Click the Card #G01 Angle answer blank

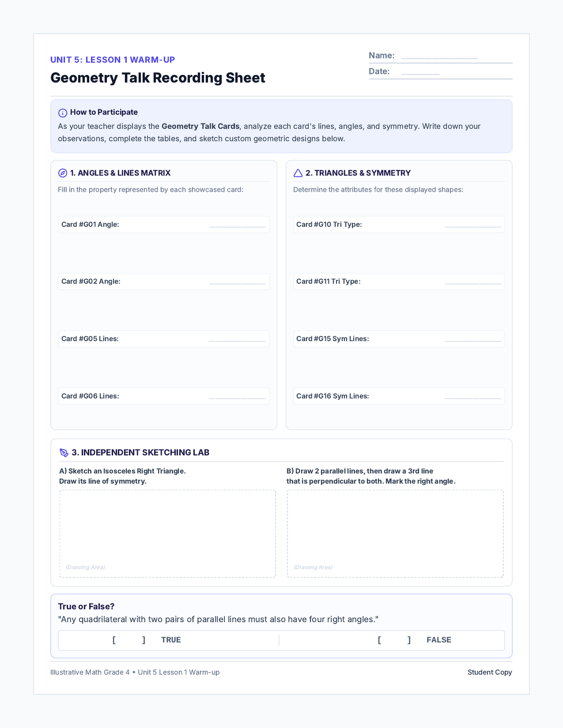point(237,225)
